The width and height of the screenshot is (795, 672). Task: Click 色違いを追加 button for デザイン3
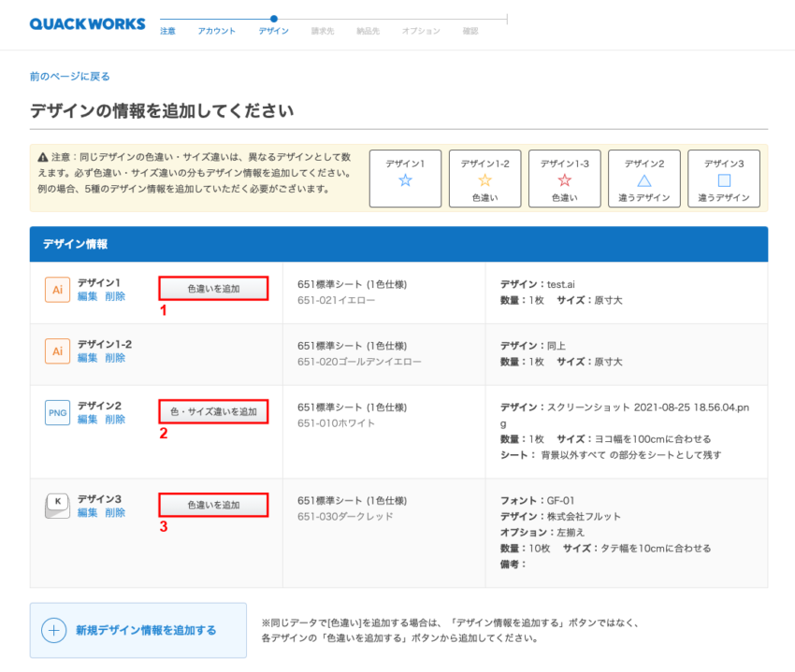tap(213, 505)
